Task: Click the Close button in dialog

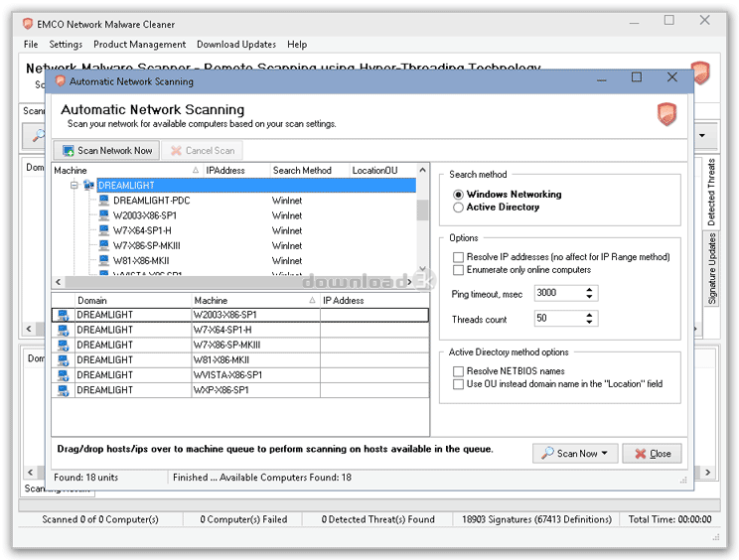Action: [652, 453]
